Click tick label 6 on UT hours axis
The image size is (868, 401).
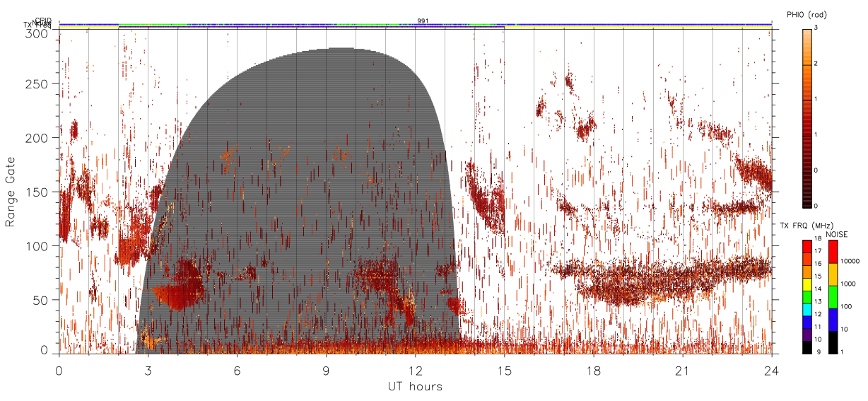(237, 371)
